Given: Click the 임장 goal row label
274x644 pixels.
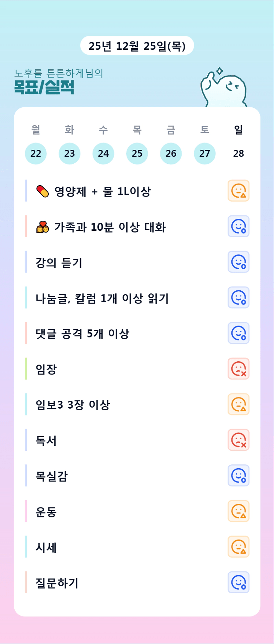Looking at the screenshot, I should (46, 369).
